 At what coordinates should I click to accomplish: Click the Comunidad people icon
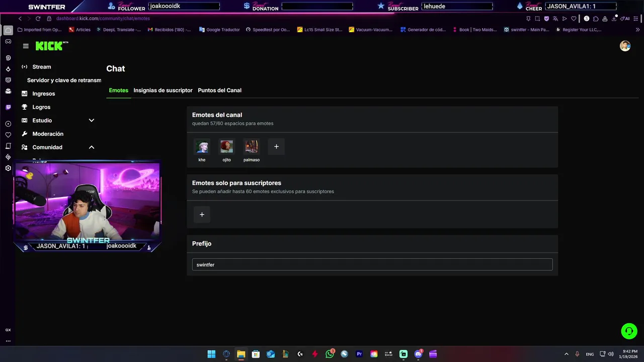pyautogui.click(x=24, y=147)
